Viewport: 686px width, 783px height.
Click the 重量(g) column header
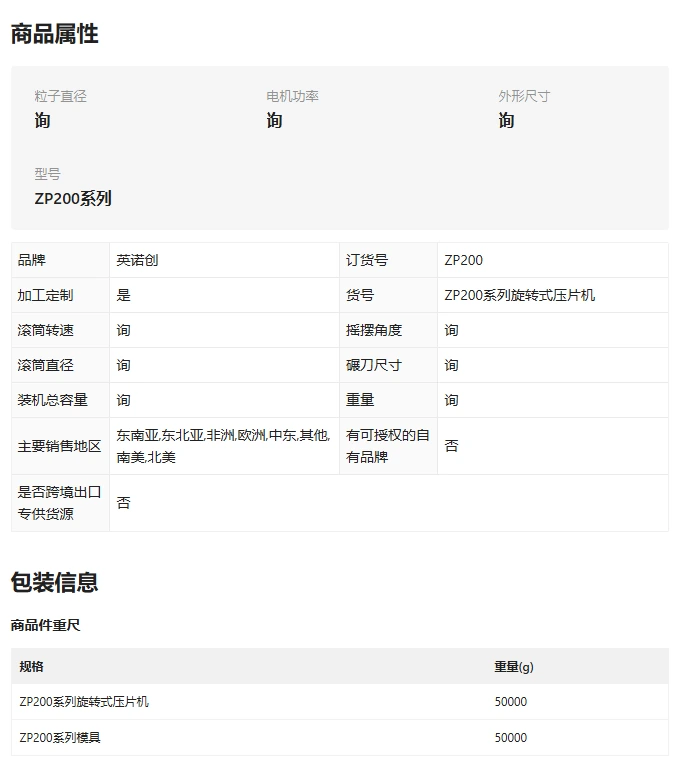coord(514,667)
